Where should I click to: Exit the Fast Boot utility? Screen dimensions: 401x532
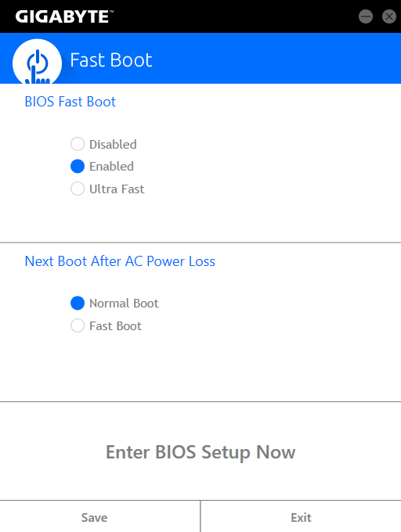coord(301,516)
